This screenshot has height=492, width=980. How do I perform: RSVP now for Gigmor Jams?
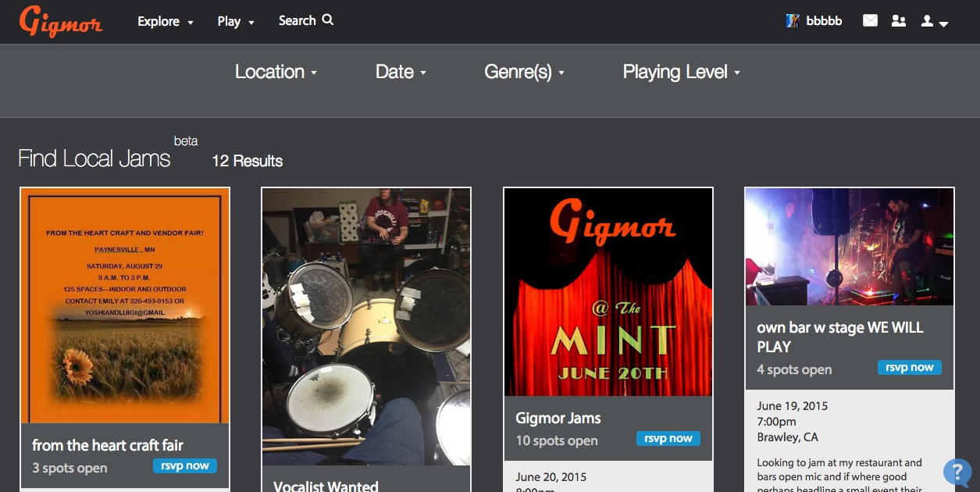point(668,438)
